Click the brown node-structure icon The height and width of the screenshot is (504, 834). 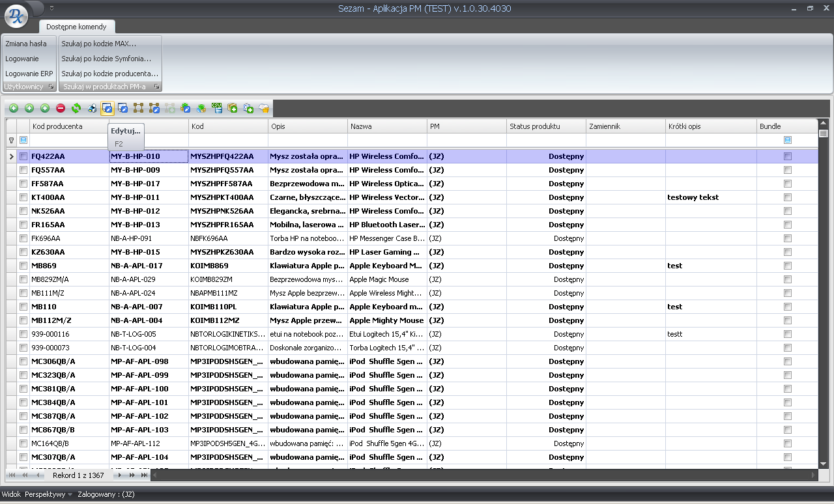click(139, 108)
